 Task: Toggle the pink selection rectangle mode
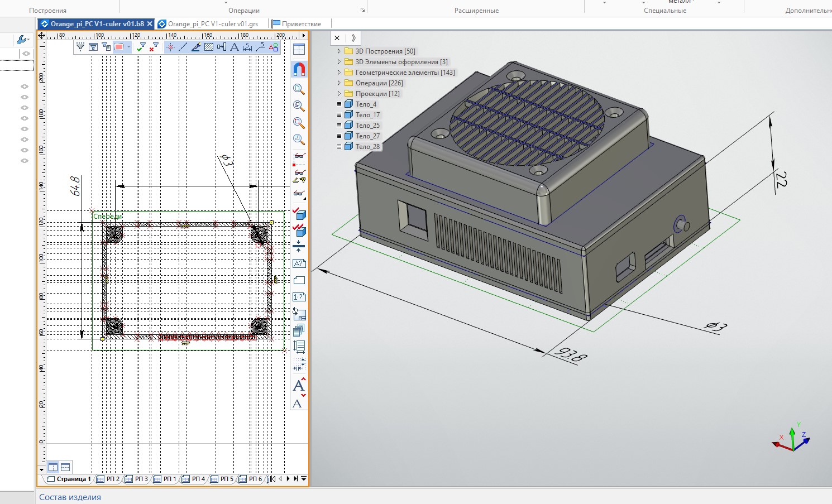point(119,47)
